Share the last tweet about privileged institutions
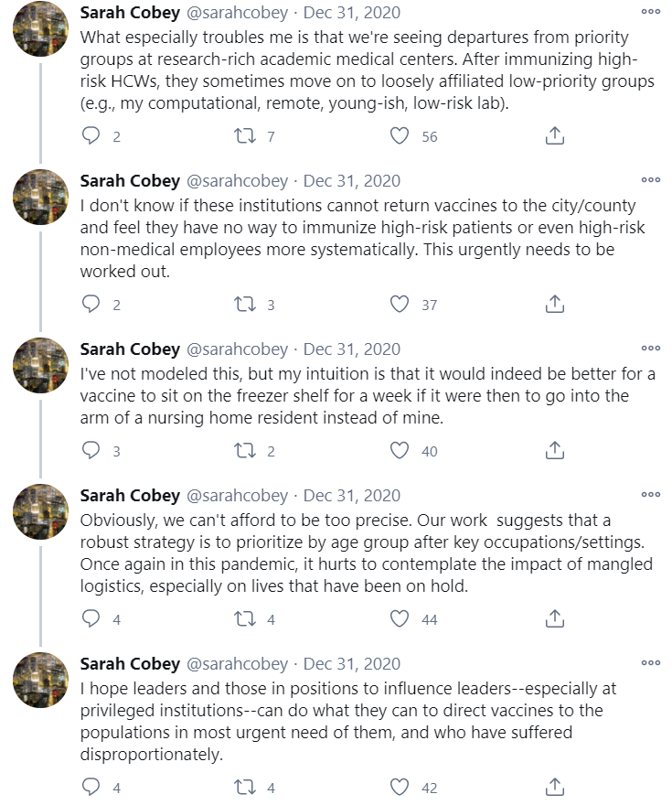Image resolution: width=672 pixels, height=805 pixels. [x=554, y=788]
